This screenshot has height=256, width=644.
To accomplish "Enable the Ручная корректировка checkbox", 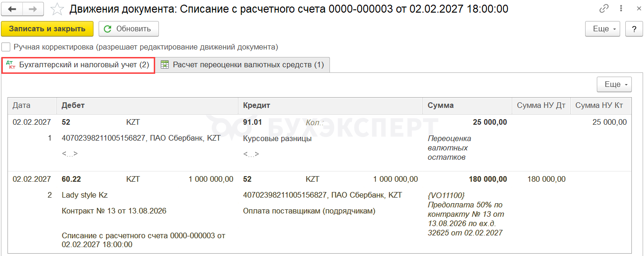I will tap(6, 47).
